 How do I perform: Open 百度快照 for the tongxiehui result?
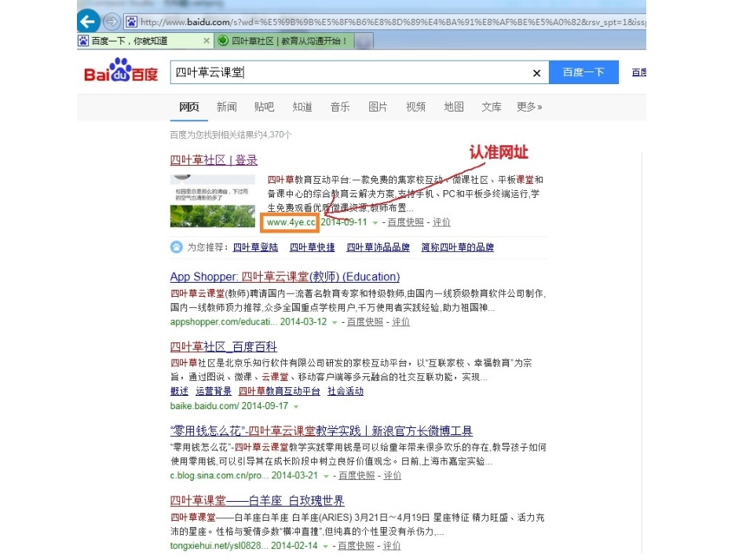pos(356,546)
